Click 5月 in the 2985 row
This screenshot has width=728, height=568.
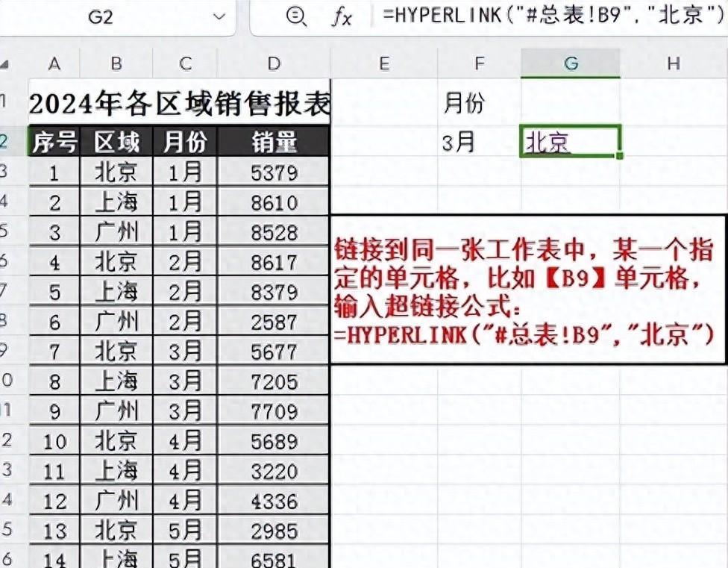click(185, 531)
